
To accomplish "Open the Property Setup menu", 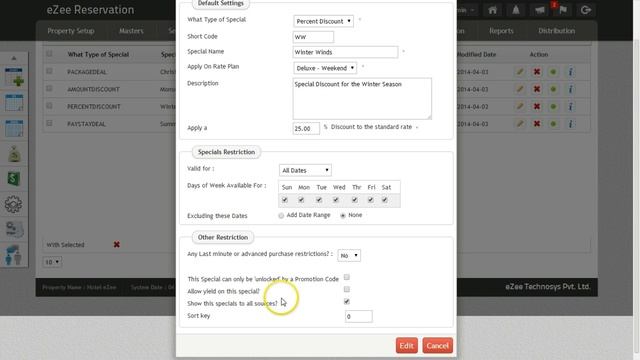I will (71, 31).
